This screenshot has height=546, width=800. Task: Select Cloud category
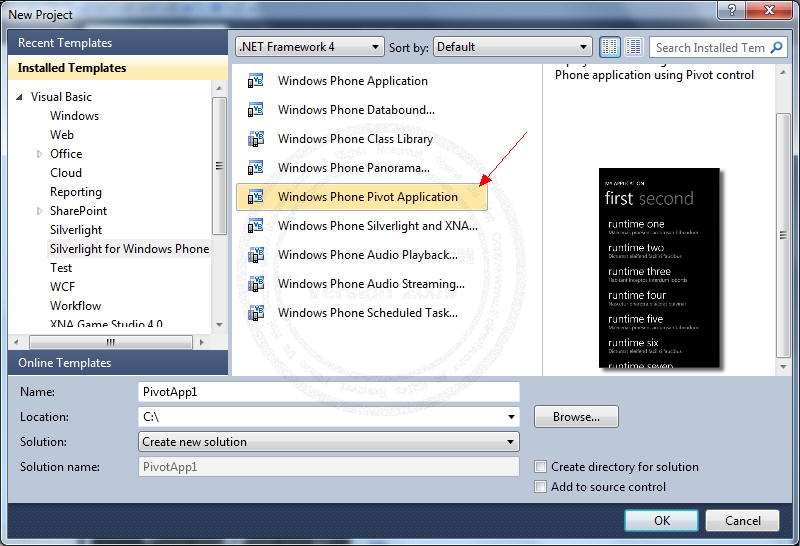(66, 173)
